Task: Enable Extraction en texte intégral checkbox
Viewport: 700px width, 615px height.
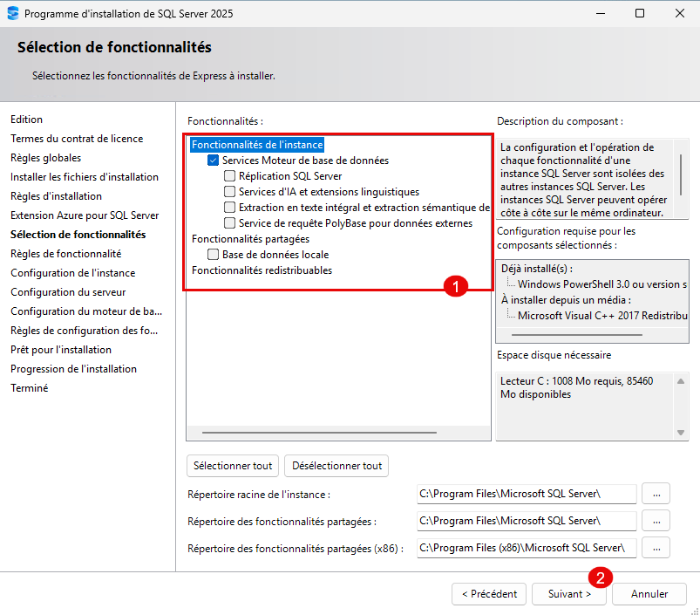Action: click(229, 208)
